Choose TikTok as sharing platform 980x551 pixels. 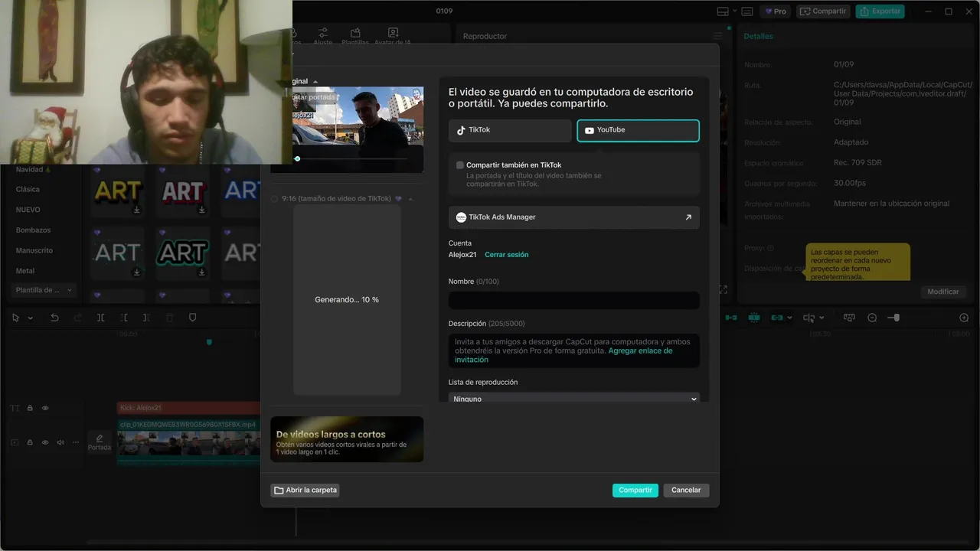coord(510,130)
